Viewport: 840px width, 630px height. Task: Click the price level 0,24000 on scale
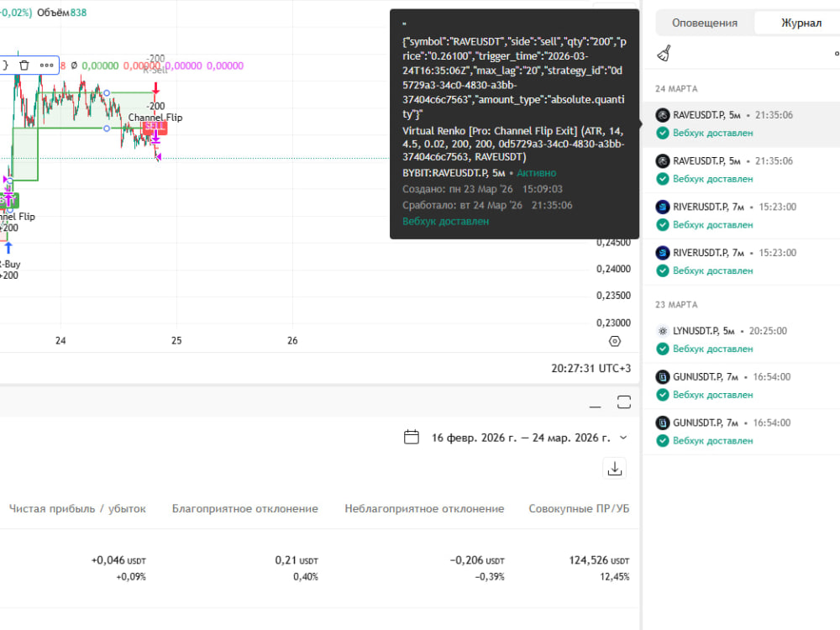point(613,269)
